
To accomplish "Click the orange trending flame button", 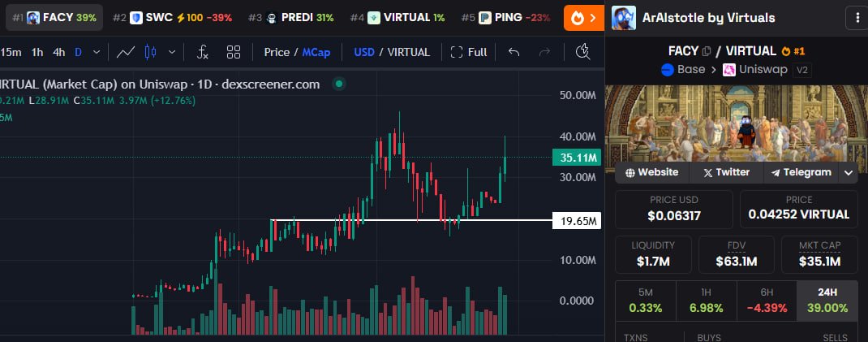I will click(583, 17).
